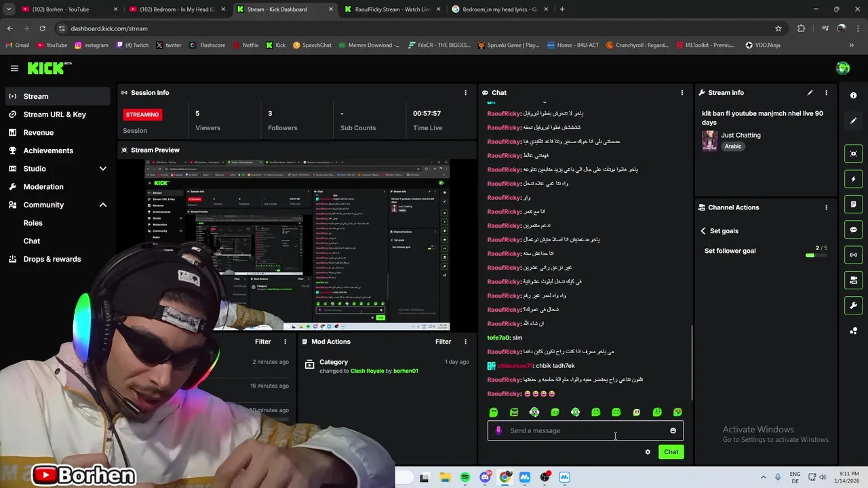The width and height of the screenshot is (868, 488).
Task: Click the three-dots cluster icon in right rail
Action: pos(853,331)
